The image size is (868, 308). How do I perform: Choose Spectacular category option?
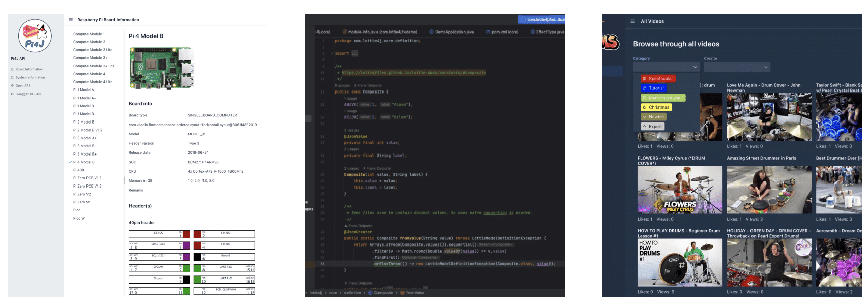(x=658, y=79)
